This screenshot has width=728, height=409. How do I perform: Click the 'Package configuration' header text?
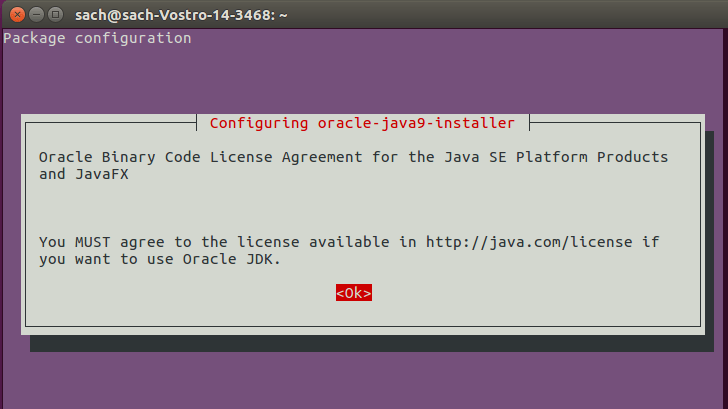coord(97,38)
